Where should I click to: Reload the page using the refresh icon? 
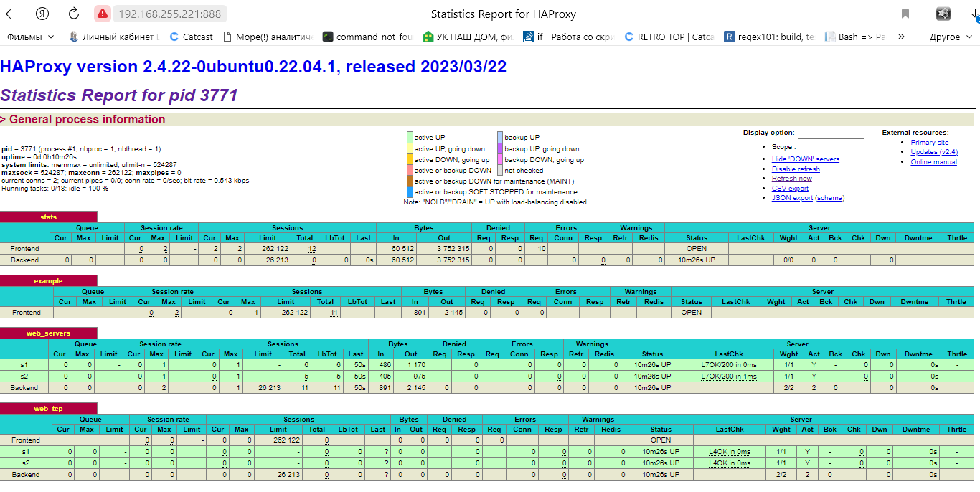pyautogui.click(x=72, y=13)
